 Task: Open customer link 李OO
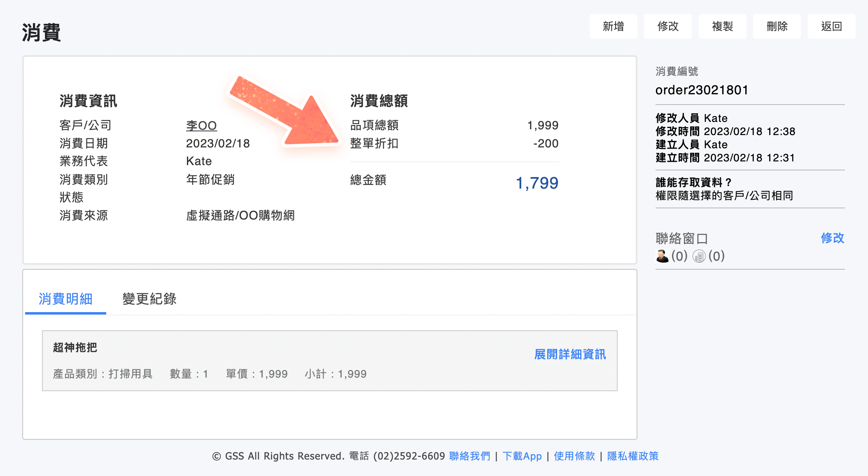coord(201,126)
